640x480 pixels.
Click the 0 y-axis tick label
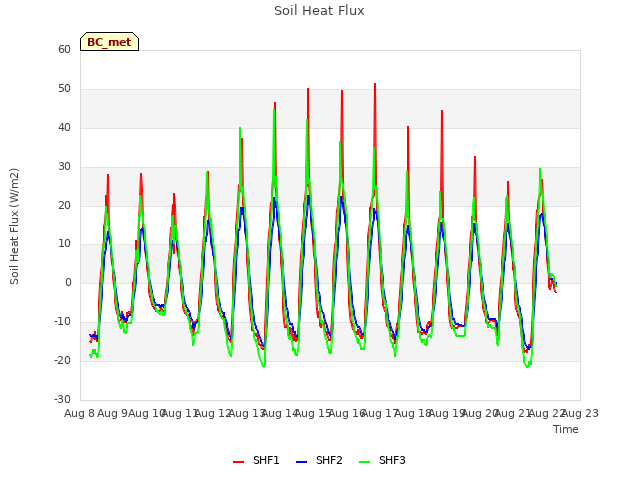(68, 282)
